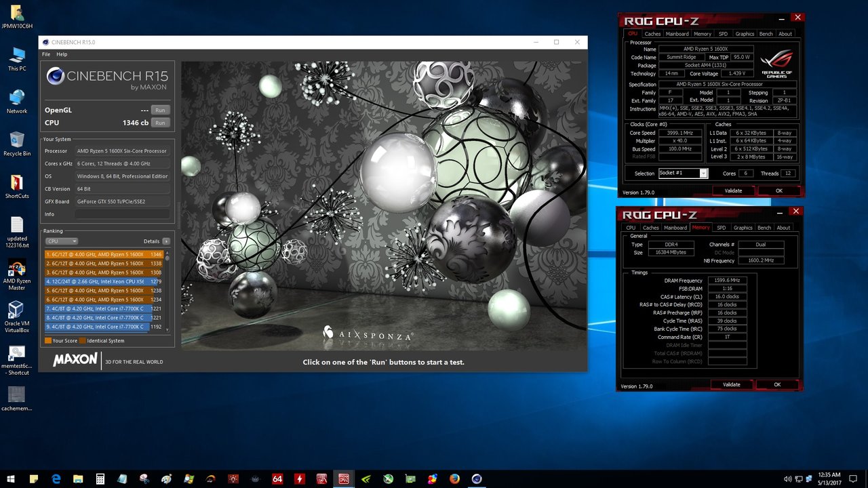Screen dimensions: 868x488
Task: Click OK in lower CPU-Z window
Action: [777, 385]
